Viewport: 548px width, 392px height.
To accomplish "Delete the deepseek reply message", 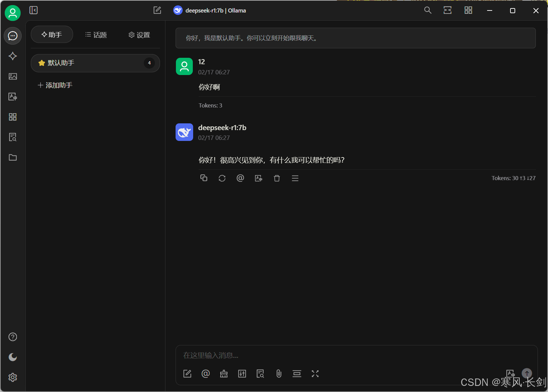I will 277,178.
